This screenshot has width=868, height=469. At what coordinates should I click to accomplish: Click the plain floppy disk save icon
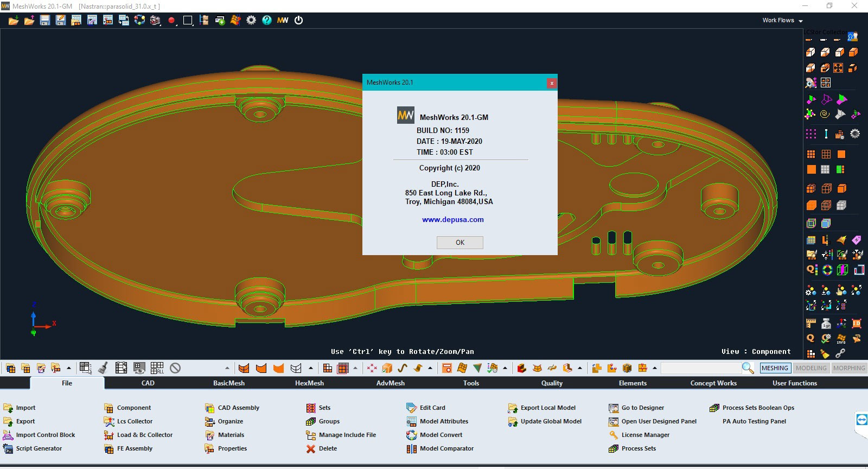click(x=45, y=21)
